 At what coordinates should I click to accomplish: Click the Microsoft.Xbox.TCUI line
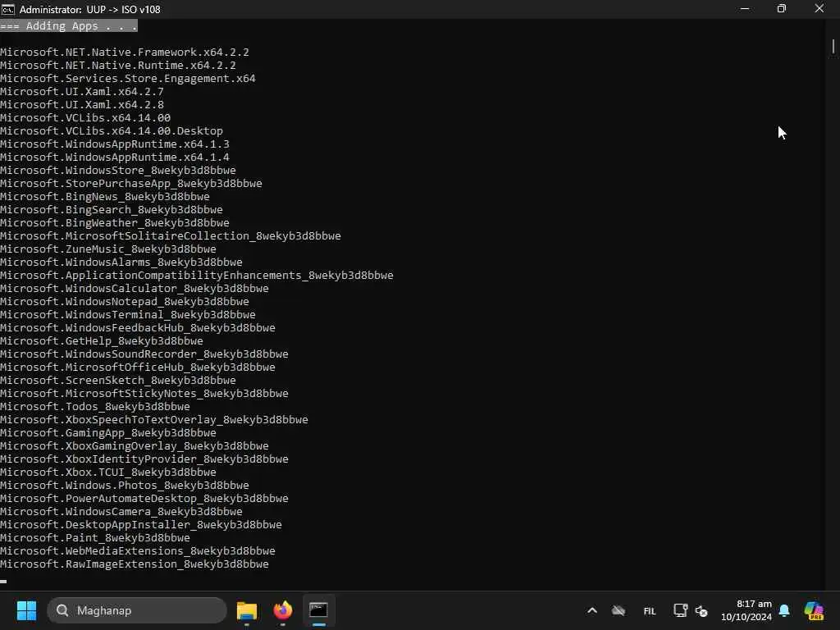(108, 472)
